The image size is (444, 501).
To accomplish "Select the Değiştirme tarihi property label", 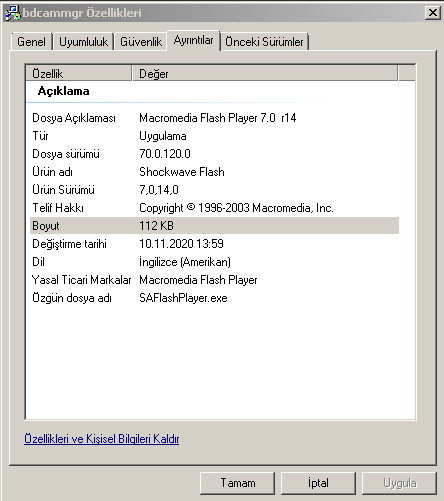I will pos(69,244).
